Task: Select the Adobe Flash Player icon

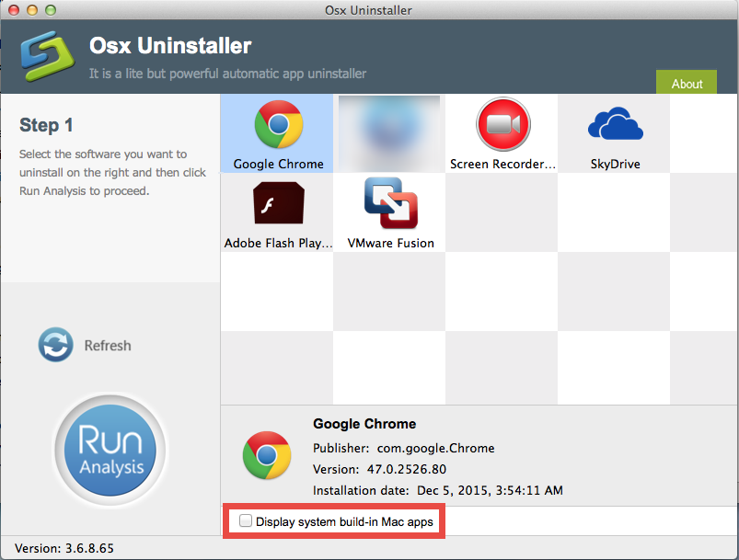Action: tap(276, 204)
